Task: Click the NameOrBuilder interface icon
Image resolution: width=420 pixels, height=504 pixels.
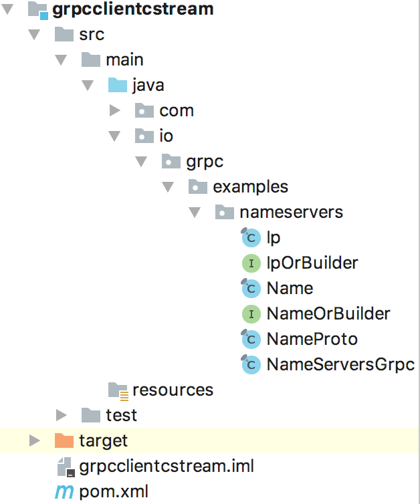Action: 250,313
